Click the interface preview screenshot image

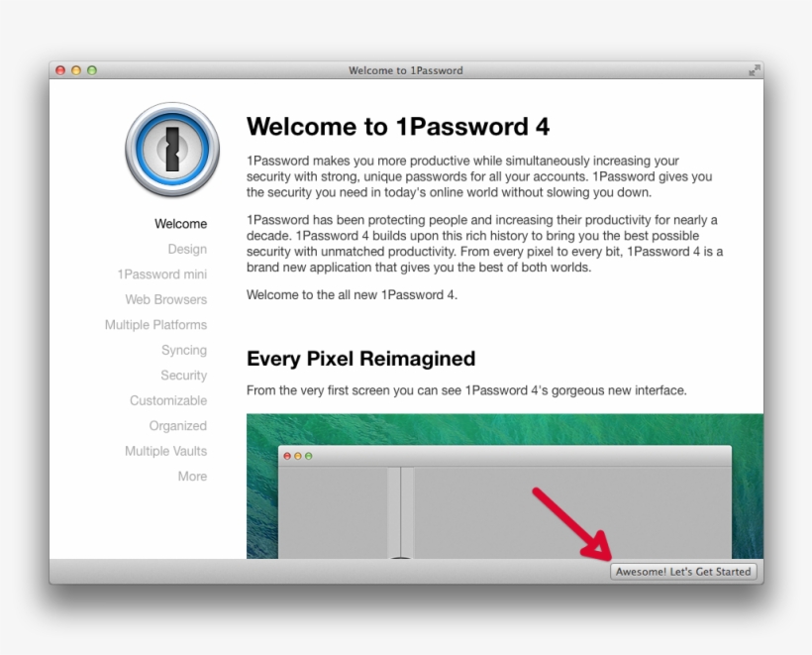505,487
